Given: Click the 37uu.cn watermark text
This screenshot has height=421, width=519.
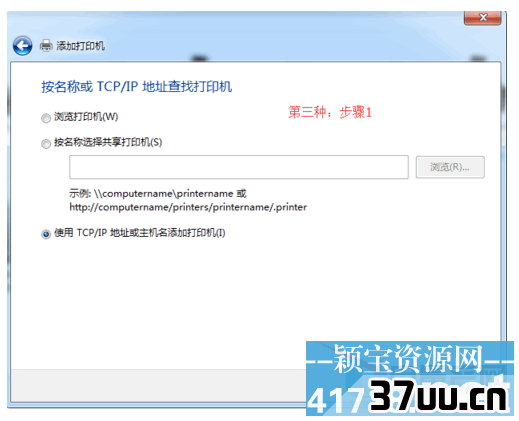Looking at the screenshot, I should (x=439, y=396).
